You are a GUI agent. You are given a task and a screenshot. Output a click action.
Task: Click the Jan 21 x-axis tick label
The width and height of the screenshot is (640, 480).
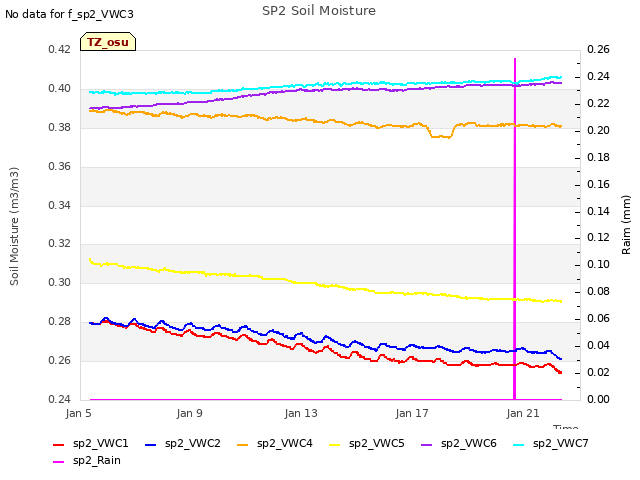pyautogui.click(x=523, y=413)
